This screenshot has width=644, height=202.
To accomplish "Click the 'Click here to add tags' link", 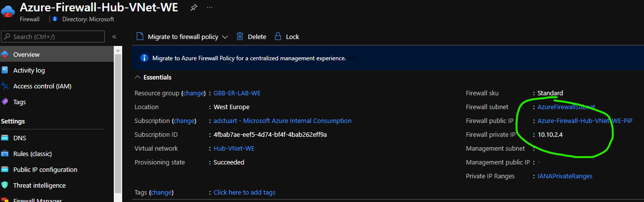I will 244,192.
